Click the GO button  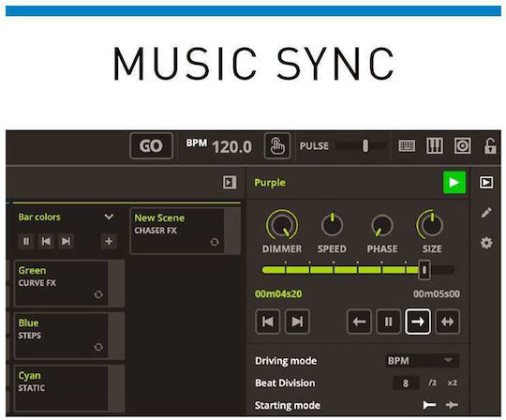[x=152, y=146]
